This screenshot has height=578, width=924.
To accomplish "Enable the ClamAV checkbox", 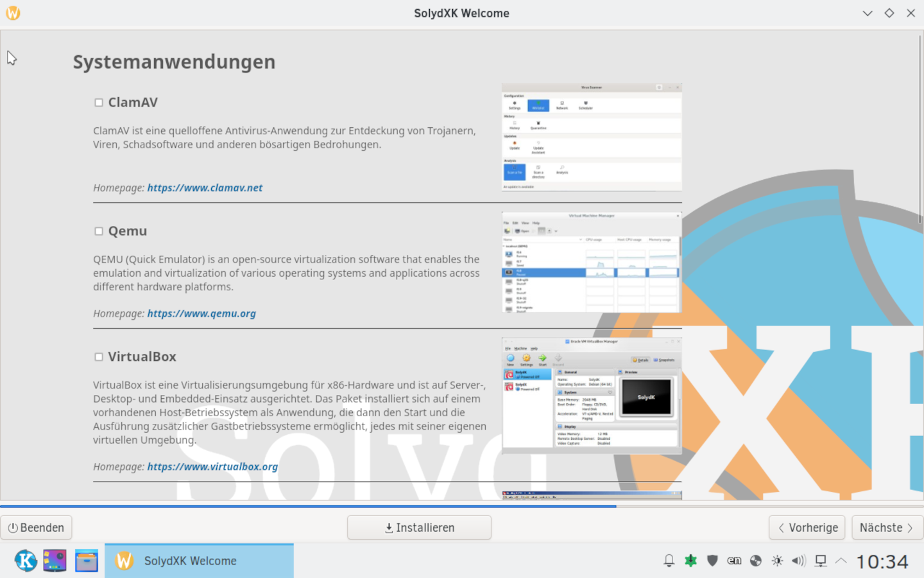I will pyautogui.click(x=99, y=103).
